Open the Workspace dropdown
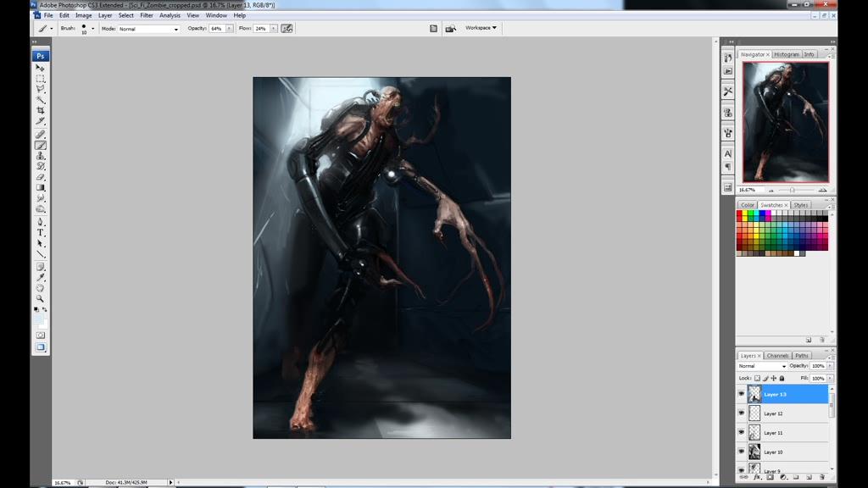 pyautogui.click(x=481, y=28)
